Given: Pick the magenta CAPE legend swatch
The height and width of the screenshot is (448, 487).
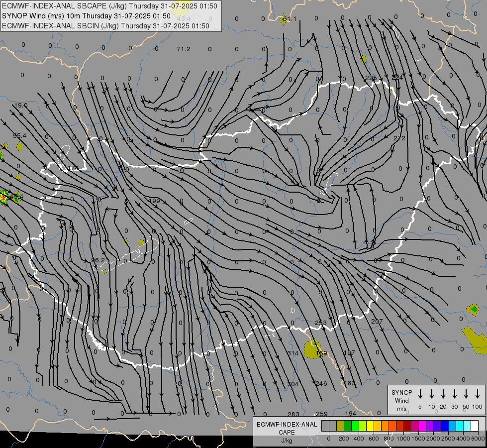Looking at the screenshot, I should point(422,426).
